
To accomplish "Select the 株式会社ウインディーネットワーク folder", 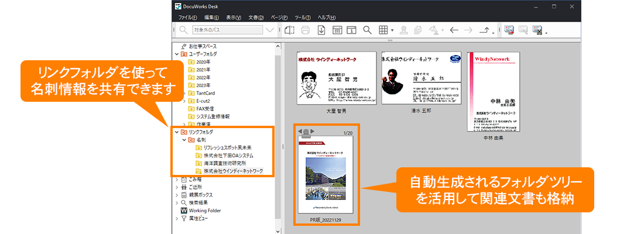I will pyautogui.click(x=233, y=171).
